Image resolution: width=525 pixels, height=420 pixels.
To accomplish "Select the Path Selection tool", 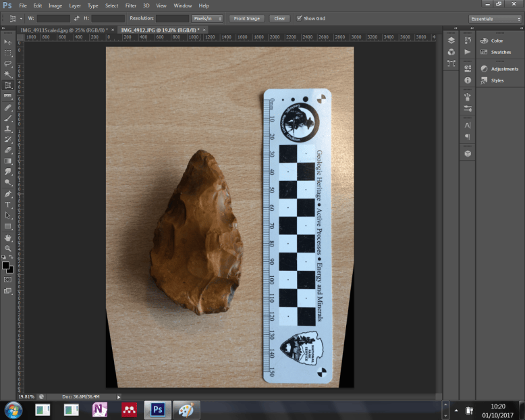I will point(7,215).
